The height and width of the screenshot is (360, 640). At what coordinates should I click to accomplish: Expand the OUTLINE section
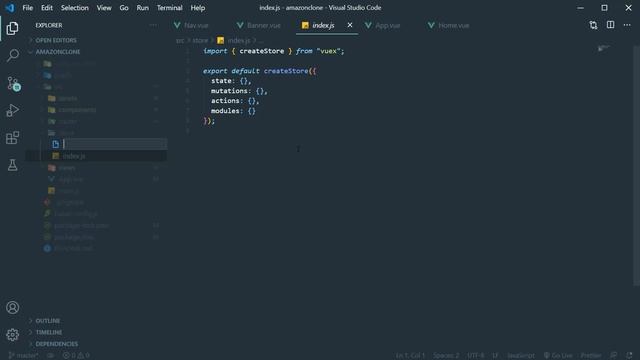47,321
